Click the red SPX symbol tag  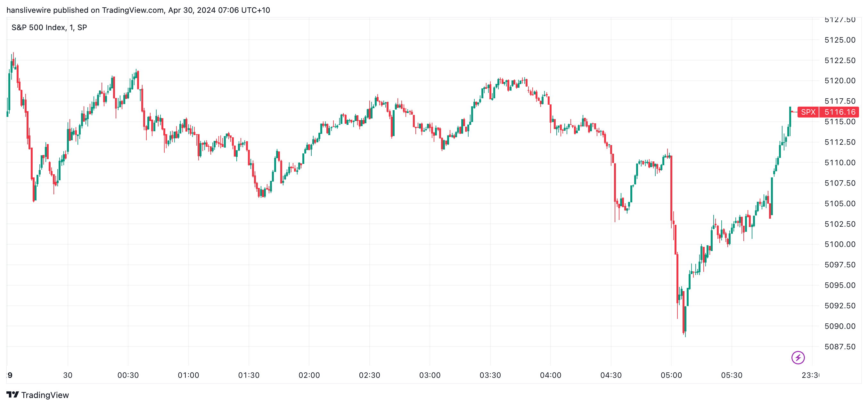(808, 112)
